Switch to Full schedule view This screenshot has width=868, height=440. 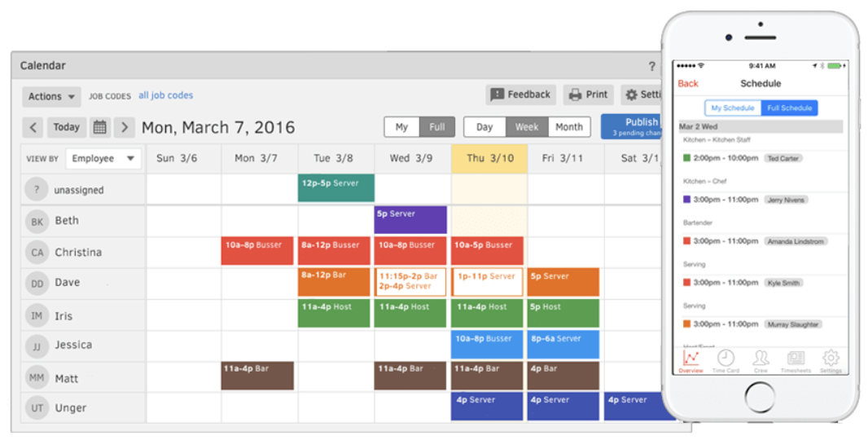point(436,127)
